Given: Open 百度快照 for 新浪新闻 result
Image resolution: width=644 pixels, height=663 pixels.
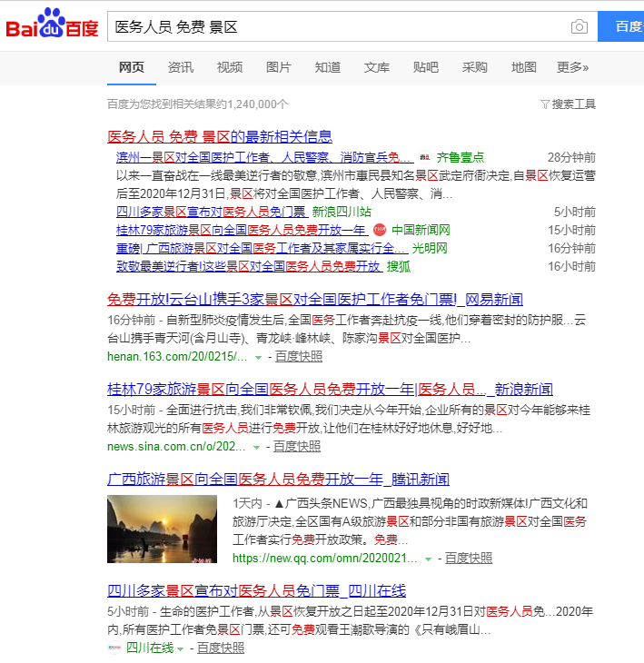Looking at the screenshot, I should click(297, 447).
